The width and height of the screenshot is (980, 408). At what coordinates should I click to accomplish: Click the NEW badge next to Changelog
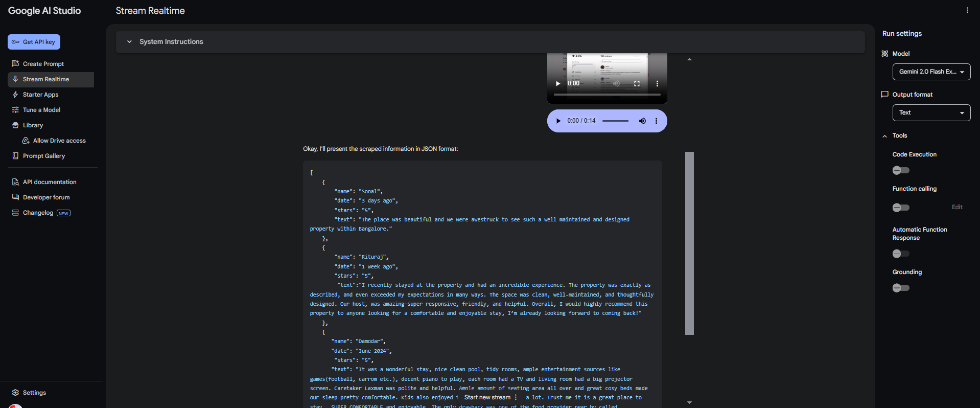tap(63, 213)
